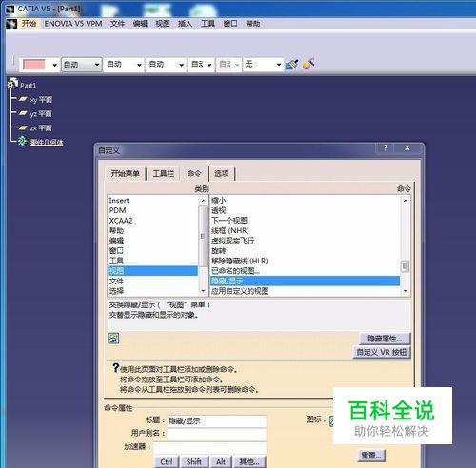Click the painter brush icon in toolbar
Viewport: 476px width, 468px height.
[291, 65]
